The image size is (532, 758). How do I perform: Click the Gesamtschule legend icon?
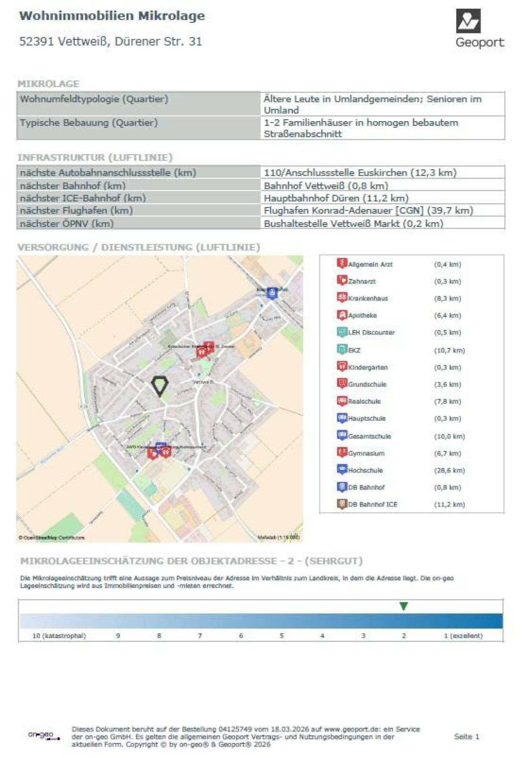pyautogui.click(x=342, y=435)
